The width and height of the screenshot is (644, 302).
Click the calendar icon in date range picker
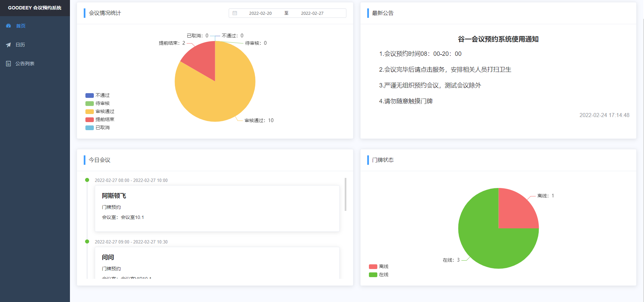point(235,13)
